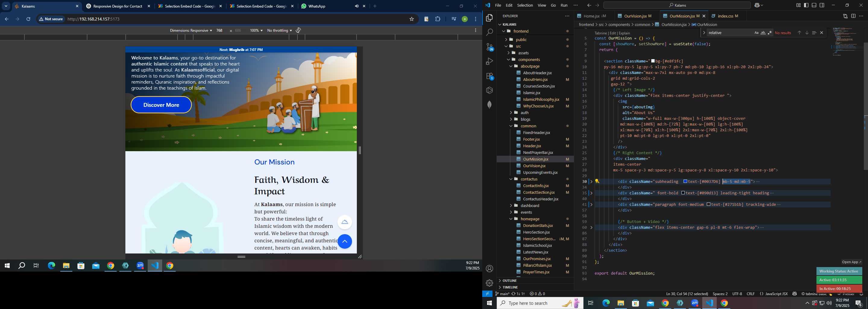Click the #e8f1fc color swatch on line 9
Image resolution: width=868 pixels, height=309 pixels.
pos(653,61)
